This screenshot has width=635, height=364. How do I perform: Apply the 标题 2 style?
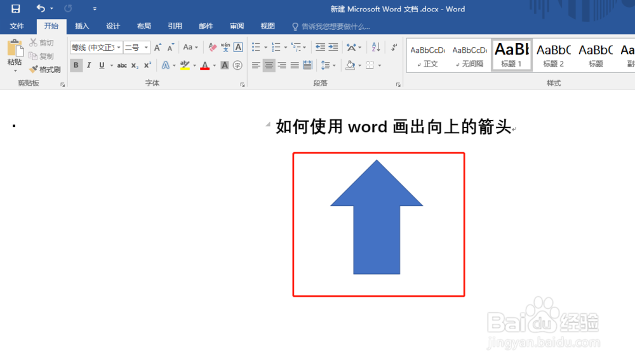[x=553, y=56]
